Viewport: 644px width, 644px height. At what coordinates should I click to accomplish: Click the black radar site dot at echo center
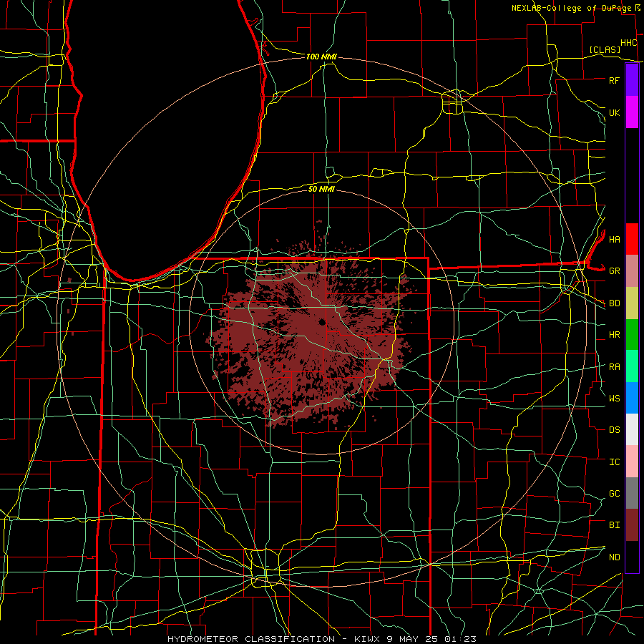(x=321, y=321)
